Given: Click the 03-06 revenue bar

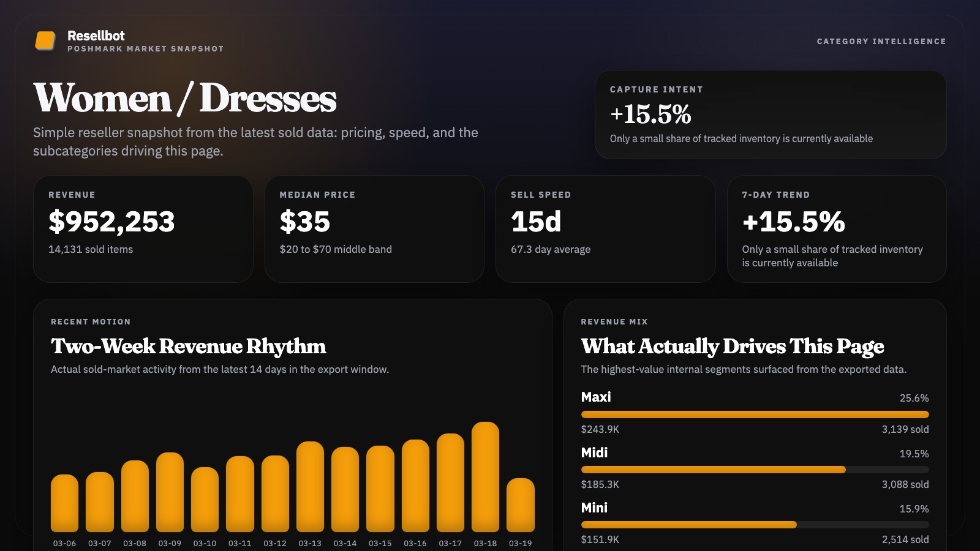Looking at the screenshot, I should point(65,502).
